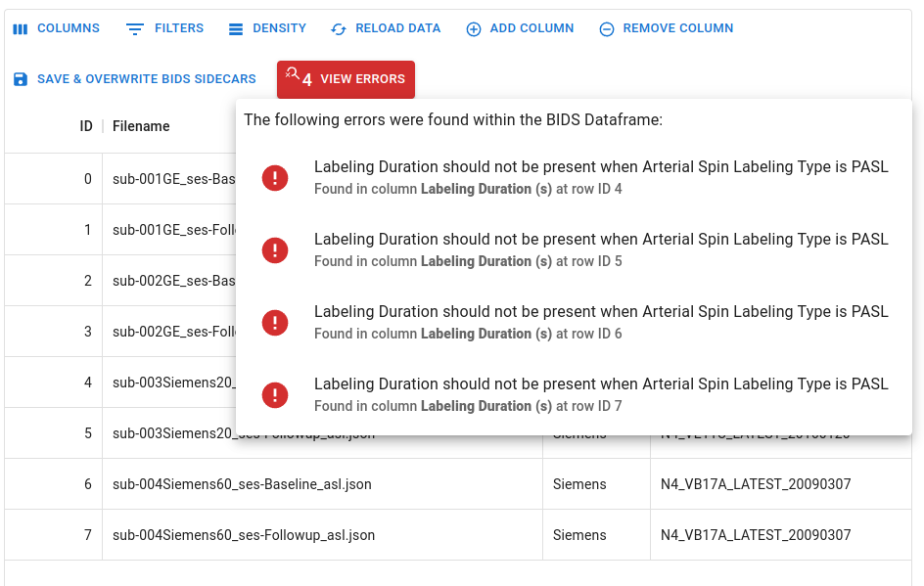Viewport: 924px width, 586px height.
Task: Click error icon for row ID 6
Action: pyautogui.click(x=275, y=323)
